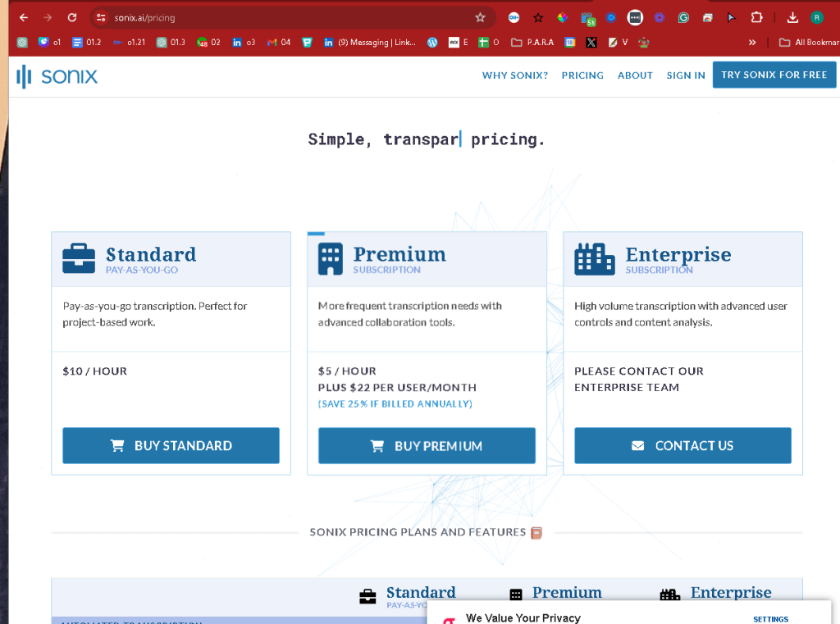
Task: Open the o1 bookmark
Action: 50,43
